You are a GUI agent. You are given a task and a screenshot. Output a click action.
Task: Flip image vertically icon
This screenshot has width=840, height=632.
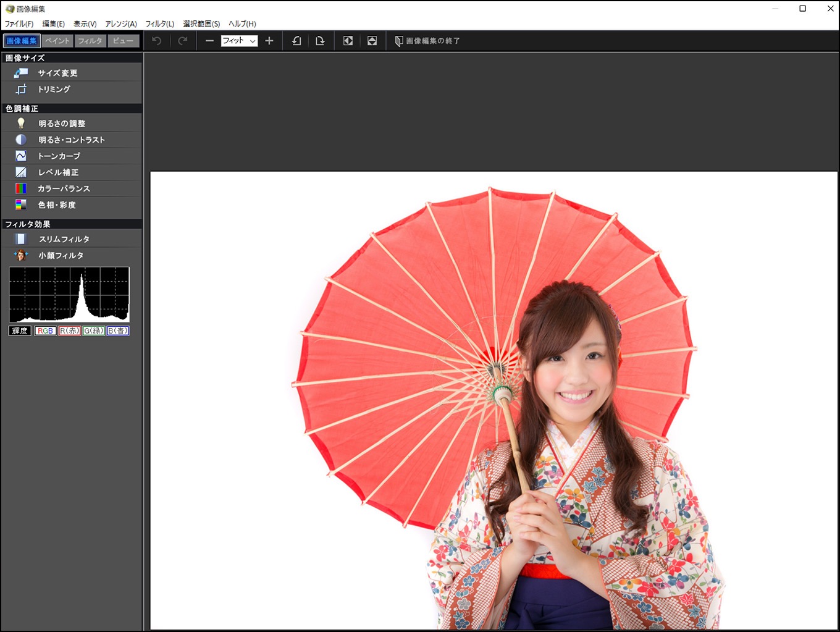click(372, 41)
